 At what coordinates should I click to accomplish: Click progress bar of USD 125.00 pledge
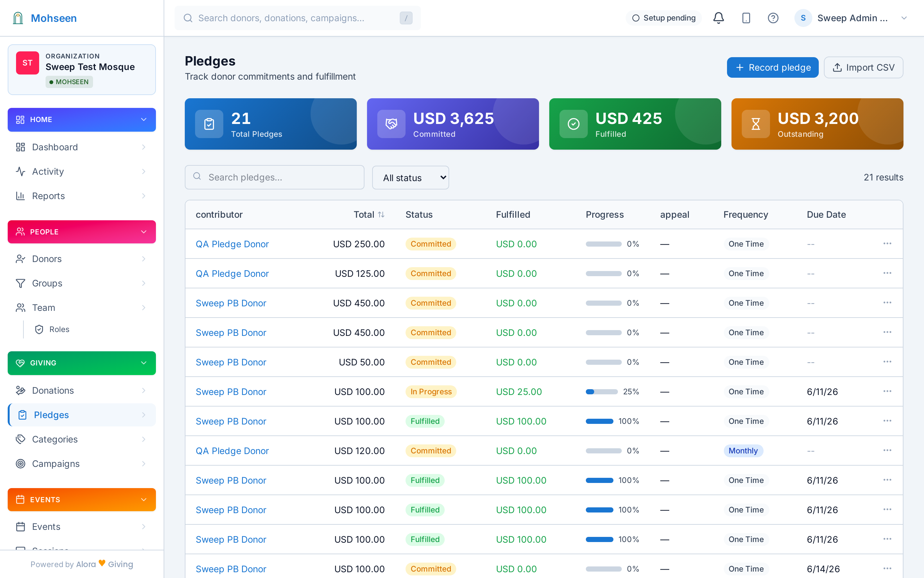604,273
